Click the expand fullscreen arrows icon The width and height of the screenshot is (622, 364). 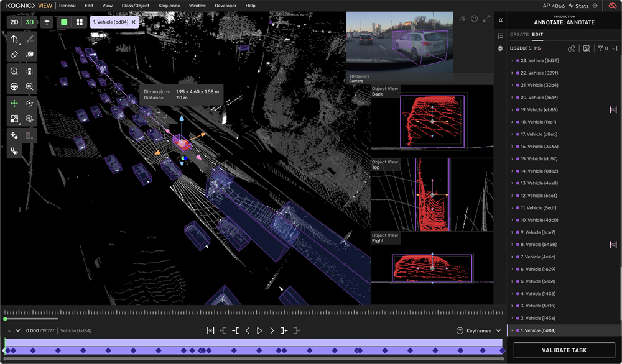point(486,19)
